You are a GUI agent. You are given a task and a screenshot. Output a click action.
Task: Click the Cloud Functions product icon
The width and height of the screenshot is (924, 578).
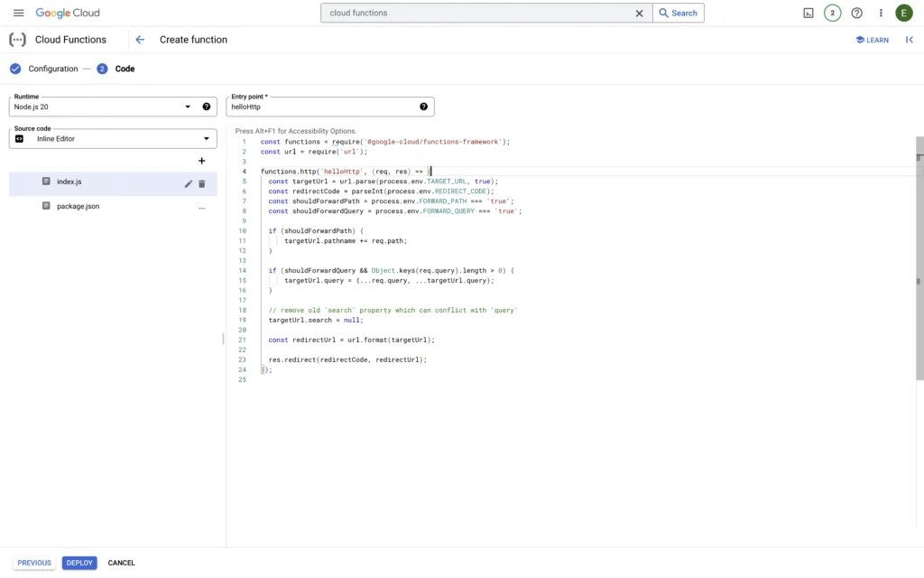pos(18,40)
